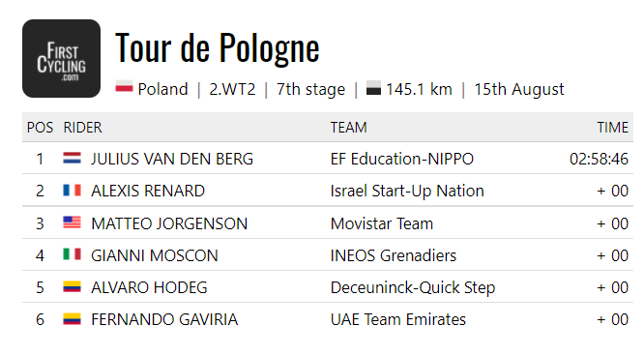Click the stage profile icon beside 145.1 km
This screenshot has width=644, height=356.
373,88
